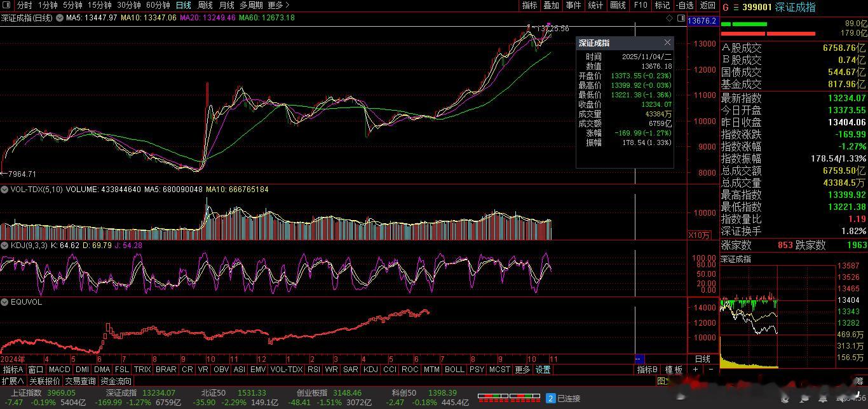The width and height of the screenshot is (868, 409).
Task: Select BRAR indicator
Action: click(166, 370)
